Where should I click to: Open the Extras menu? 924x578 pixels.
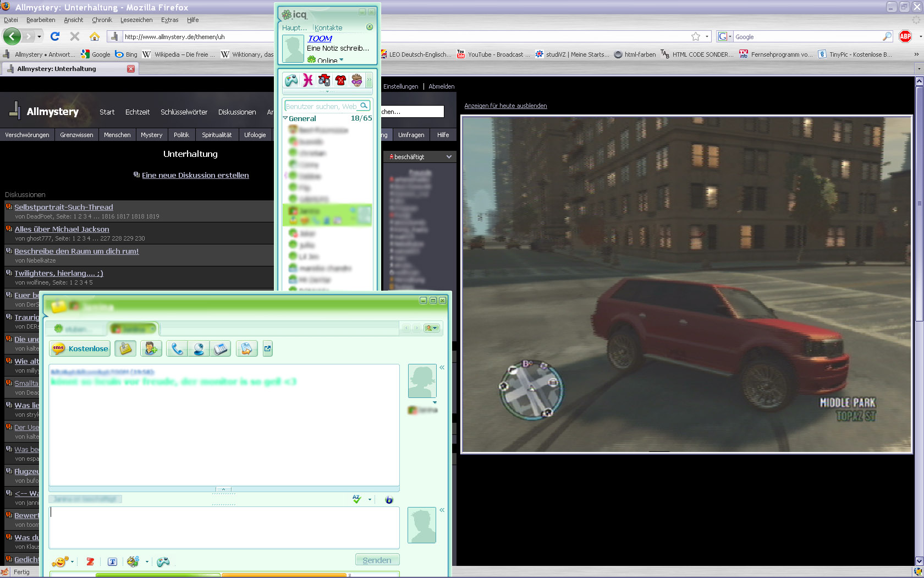[169, 20]
